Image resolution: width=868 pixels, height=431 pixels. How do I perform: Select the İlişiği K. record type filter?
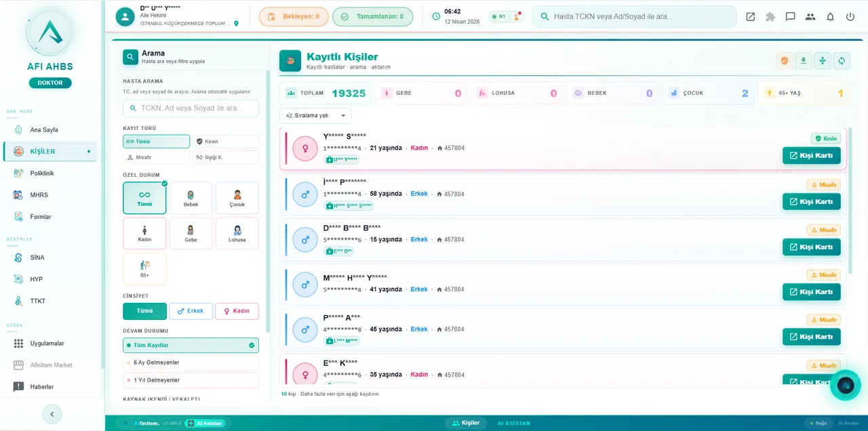coord(225,157)
